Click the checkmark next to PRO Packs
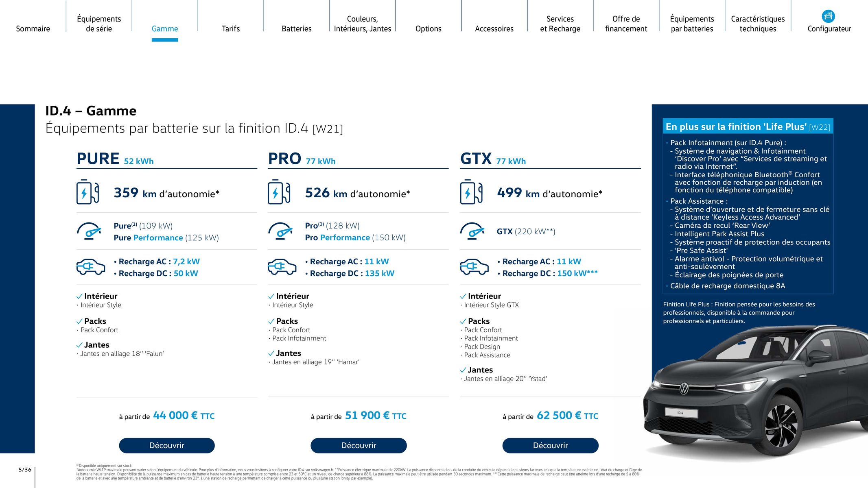This screenshot has height=488, width=868. (x=271, y=321)
